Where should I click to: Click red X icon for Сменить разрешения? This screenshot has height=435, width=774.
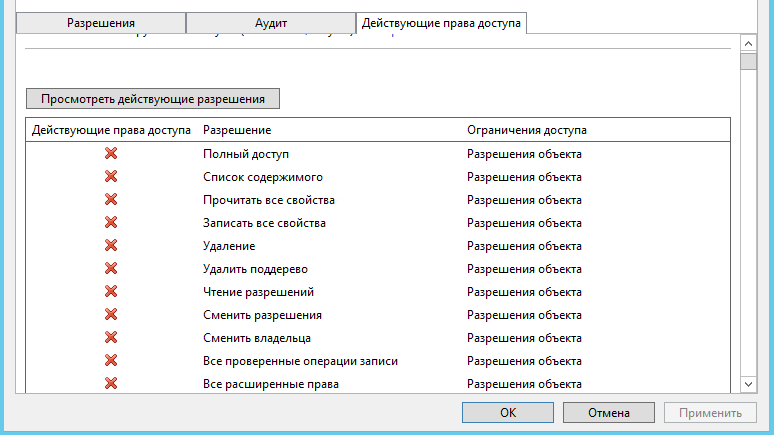click(x=111, y=315)
